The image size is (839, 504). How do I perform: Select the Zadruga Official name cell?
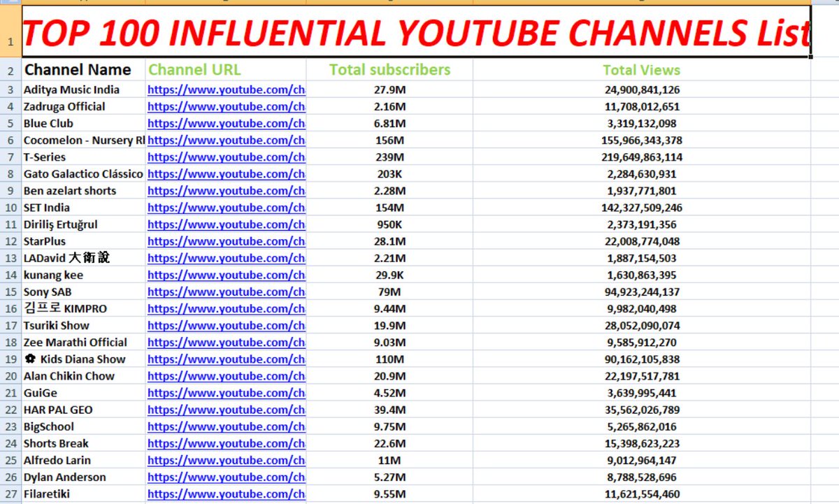pyautogui.click(x=83, y=106)
